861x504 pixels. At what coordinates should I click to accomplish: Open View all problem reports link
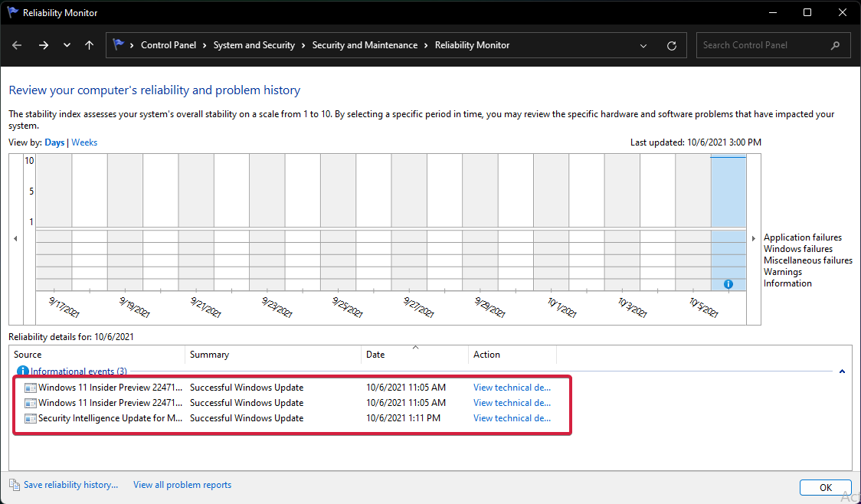[182, 485]
